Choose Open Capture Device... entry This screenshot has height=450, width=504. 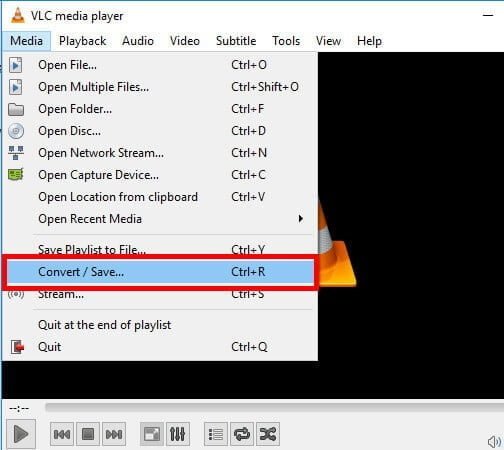[160, 175]
